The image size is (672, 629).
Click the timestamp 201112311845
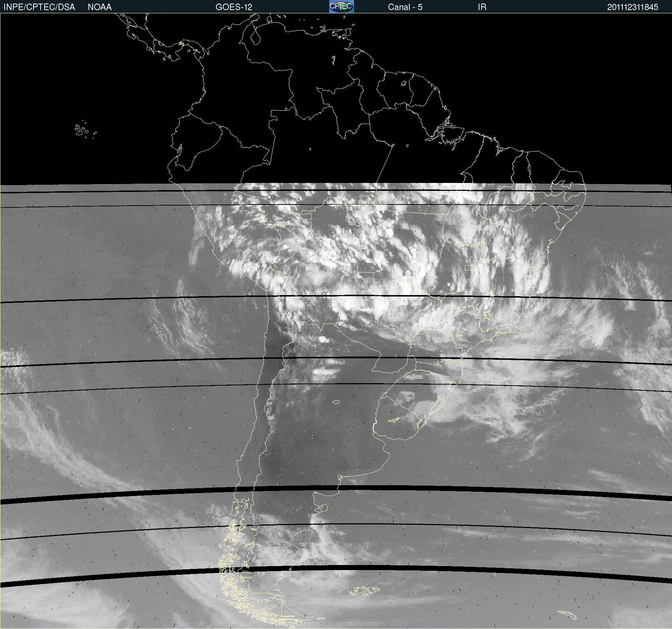tap(632, 7)
